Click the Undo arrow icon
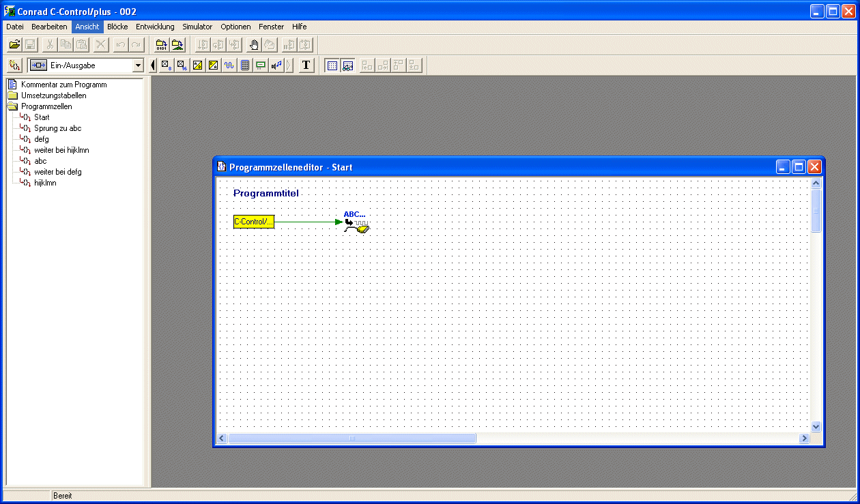This screenshot has width=860, height=504. coord(121,45)
